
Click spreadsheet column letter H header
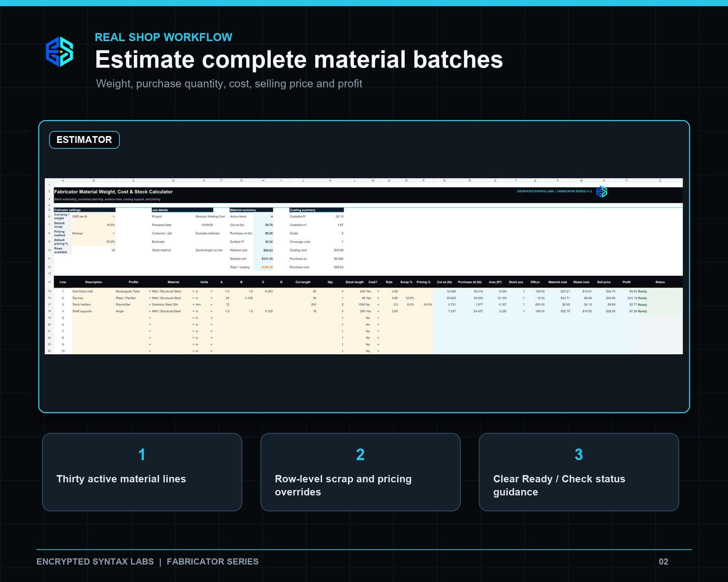click(x=263, y=181)
